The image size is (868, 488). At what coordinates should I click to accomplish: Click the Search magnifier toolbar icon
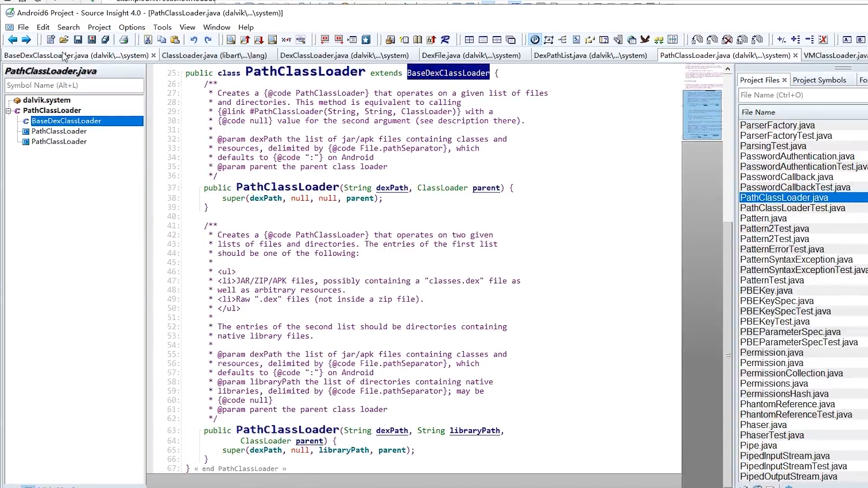tap(231, 40)
